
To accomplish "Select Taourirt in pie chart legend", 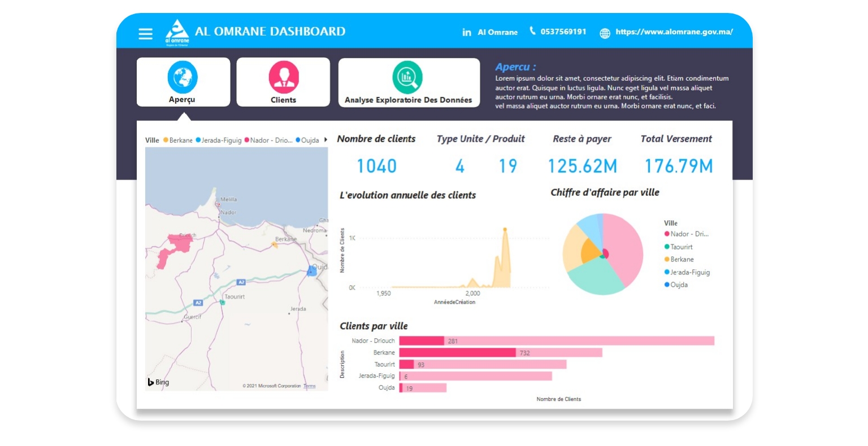I will point(681,247).
